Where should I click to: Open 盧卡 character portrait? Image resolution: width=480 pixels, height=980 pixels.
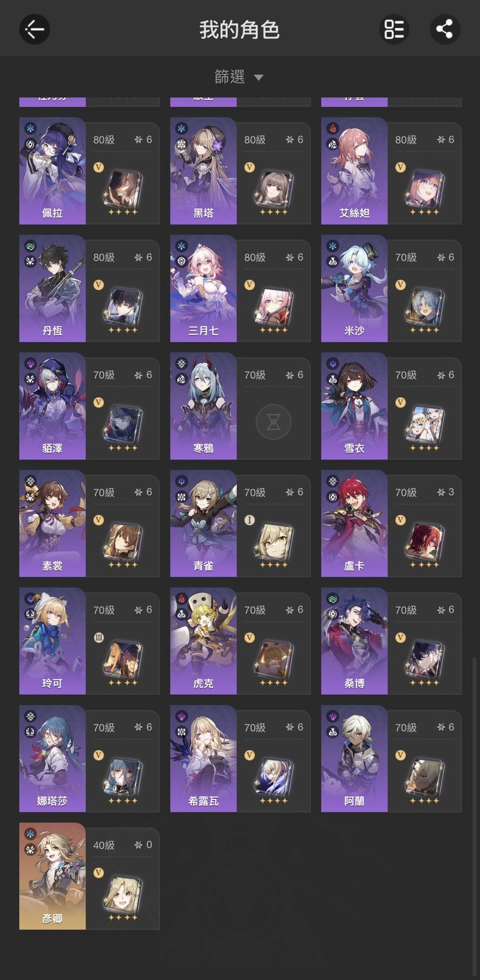355,523
